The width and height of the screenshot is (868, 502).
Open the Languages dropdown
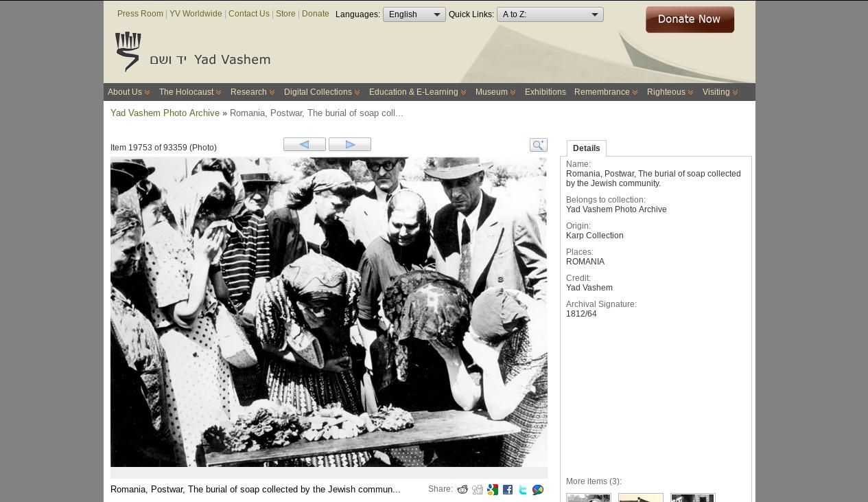coord(414,14)
